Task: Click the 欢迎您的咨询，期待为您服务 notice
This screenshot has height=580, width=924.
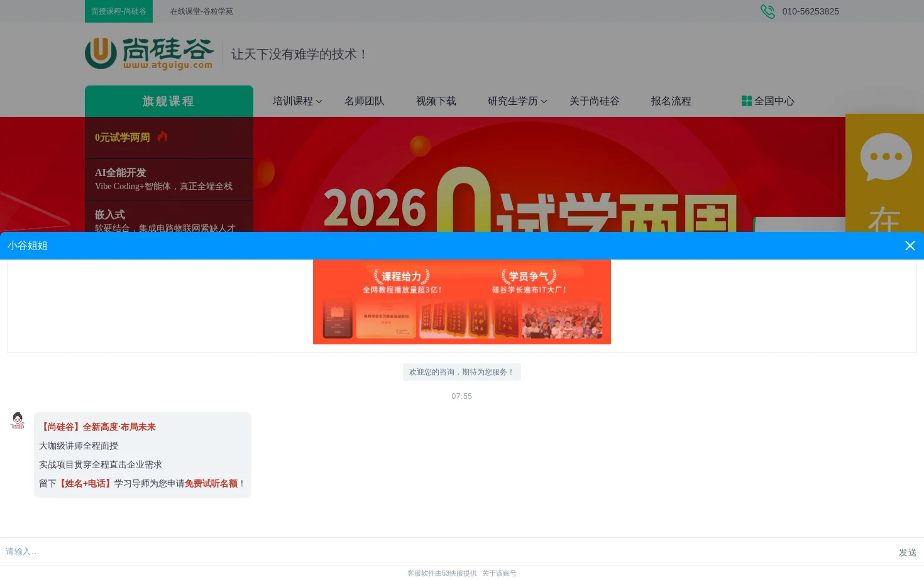Action: point(462,372)
